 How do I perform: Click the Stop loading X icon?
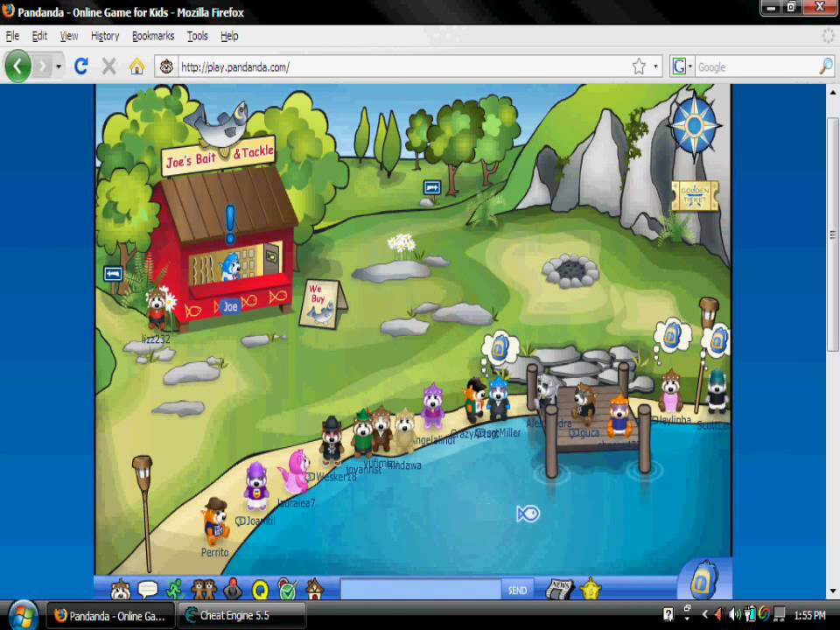pyautogui.click(x=108, y=66)
